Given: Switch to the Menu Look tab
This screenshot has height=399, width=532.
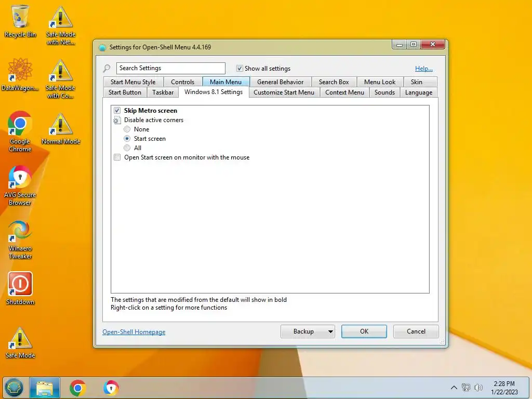Looking at the screenshot, I should pos(380,82).
